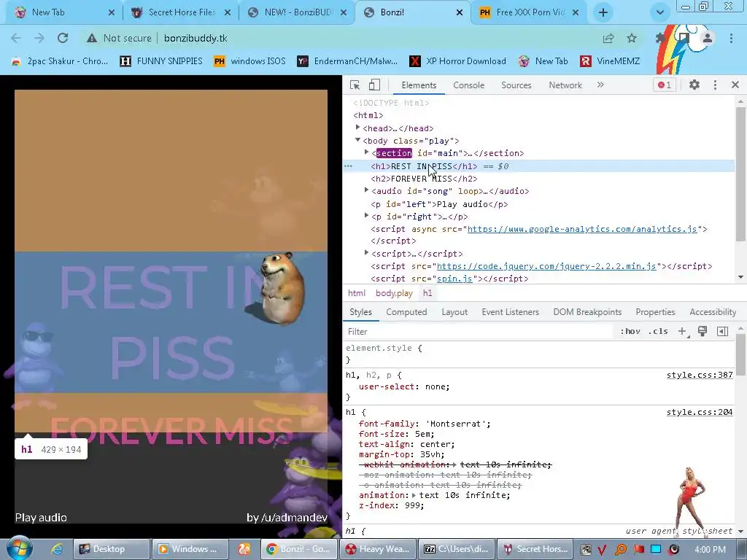Show more DevTools tabs chevron
Image resolution: width=747 pixels, height=560 pixels.
pyautogui.click(x=600, y=85)
